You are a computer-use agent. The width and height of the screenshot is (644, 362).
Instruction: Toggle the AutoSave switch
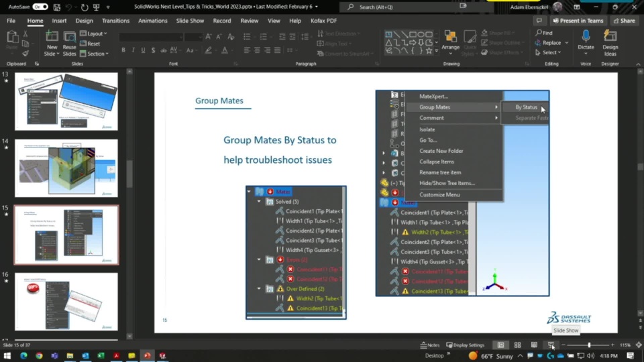click(x=40, y=7)
